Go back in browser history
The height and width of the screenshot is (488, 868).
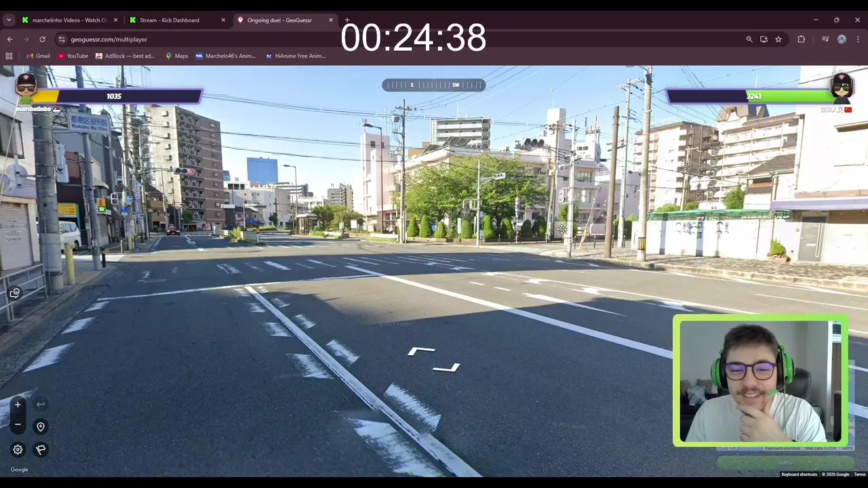point(9,39)
